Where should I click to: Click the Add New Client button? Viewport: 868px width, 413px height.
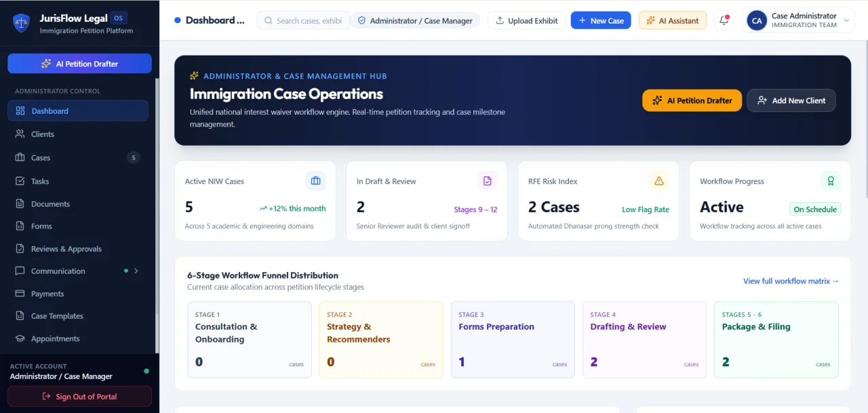[x=791, y=100]
